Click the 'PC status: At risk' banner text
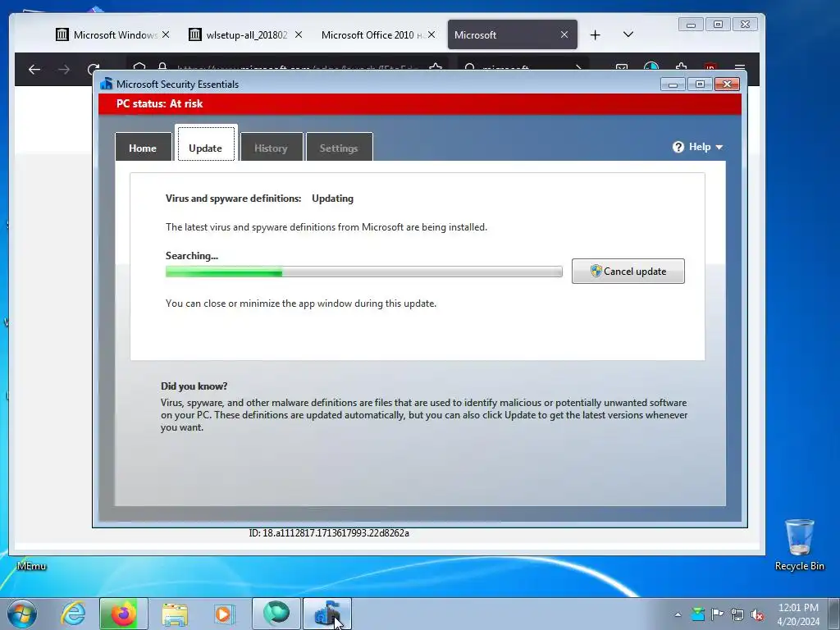The image size is (840, 630). tap(160, 104)
